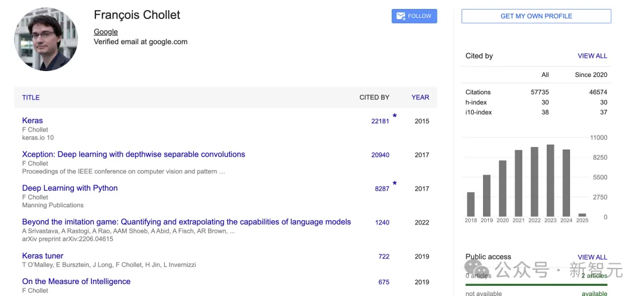644x296 pixels.
Task: Click the asterisk beside 8287 citation count
Action: [395, 183]
